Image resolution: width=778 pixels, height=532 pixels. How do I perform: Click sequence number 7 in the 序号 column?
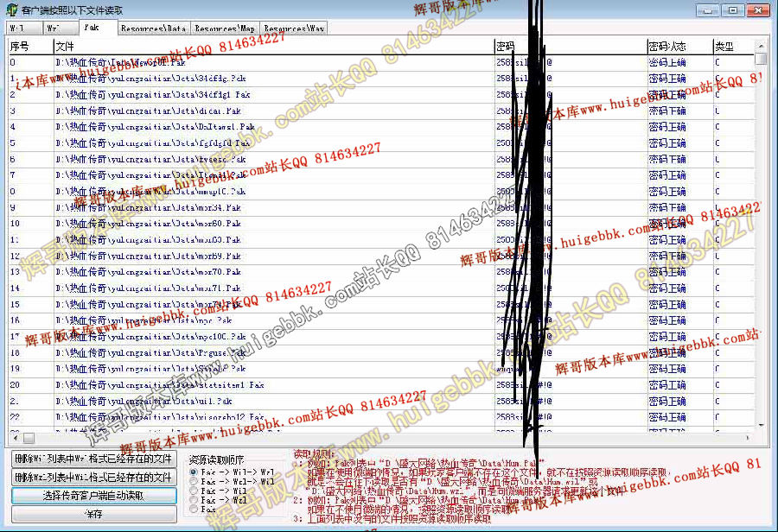pyautogui.click(x=12, y=175)
